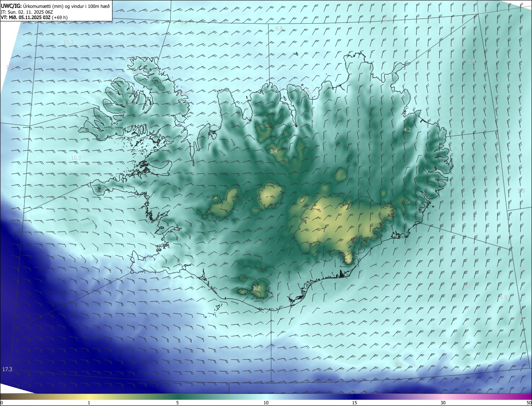Click the 5 tick on the color scale

177,403
